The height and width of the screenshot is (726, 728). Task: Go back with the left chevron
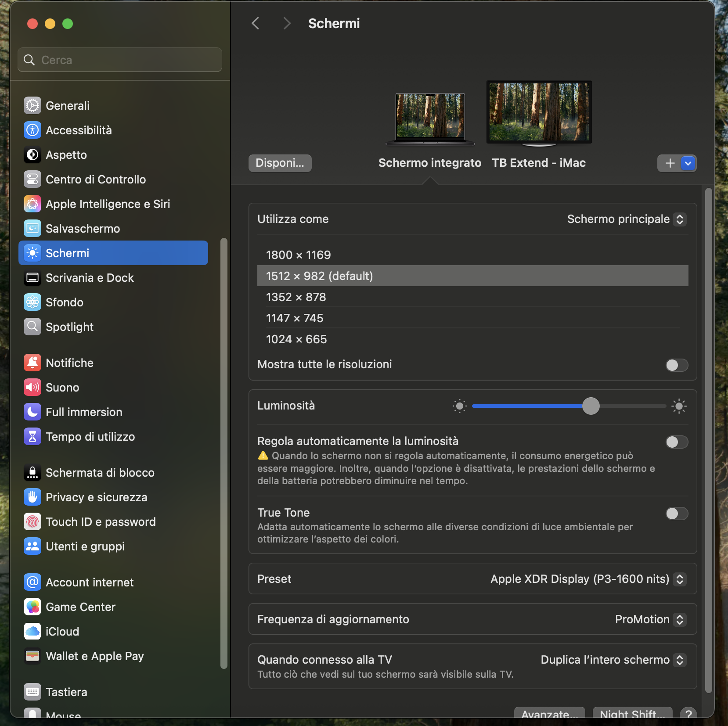pyautogui.click(x=256, y=23)
